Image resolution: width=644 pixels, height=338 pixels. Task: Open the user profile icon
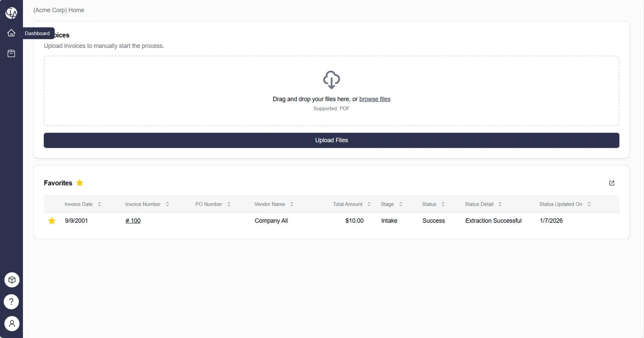click(12, 324)
